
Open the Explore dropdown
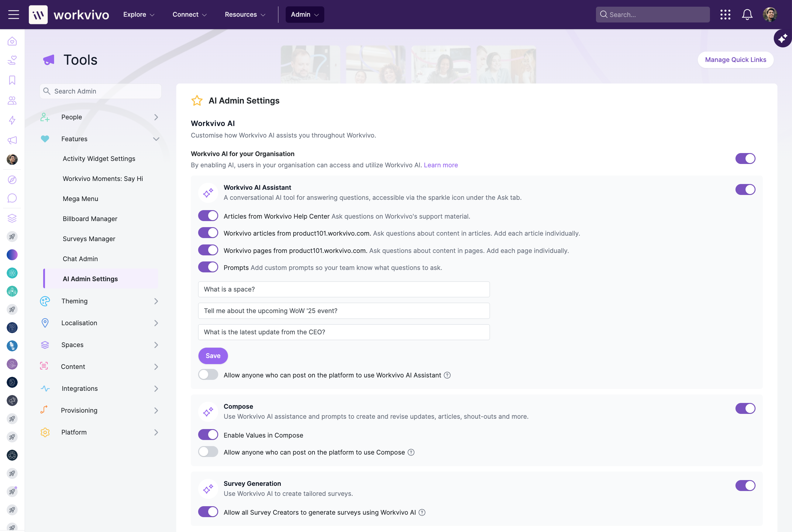pyautogui.click(x=139, y=15)
